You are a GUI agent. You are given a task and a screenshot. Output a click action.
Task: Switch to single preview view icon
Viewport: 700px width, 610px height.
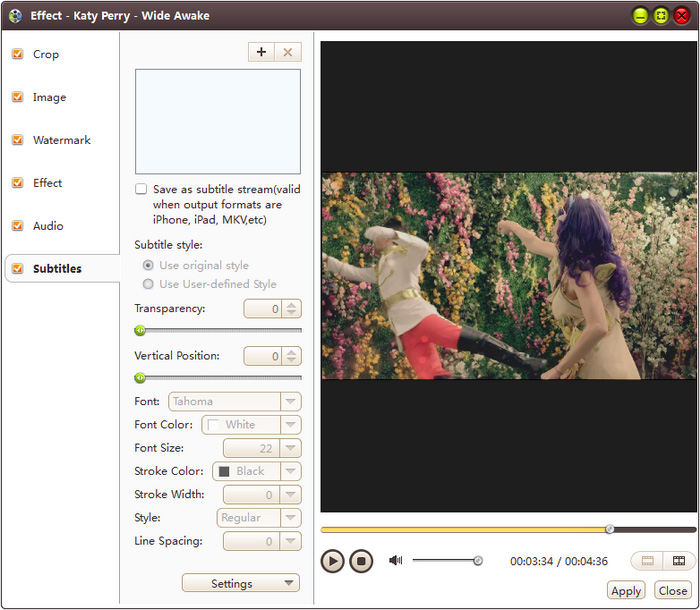click(647, 561)
